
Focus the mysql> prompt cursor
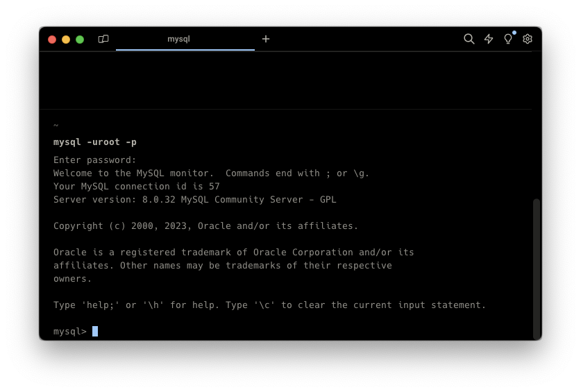tap(95, 332)
